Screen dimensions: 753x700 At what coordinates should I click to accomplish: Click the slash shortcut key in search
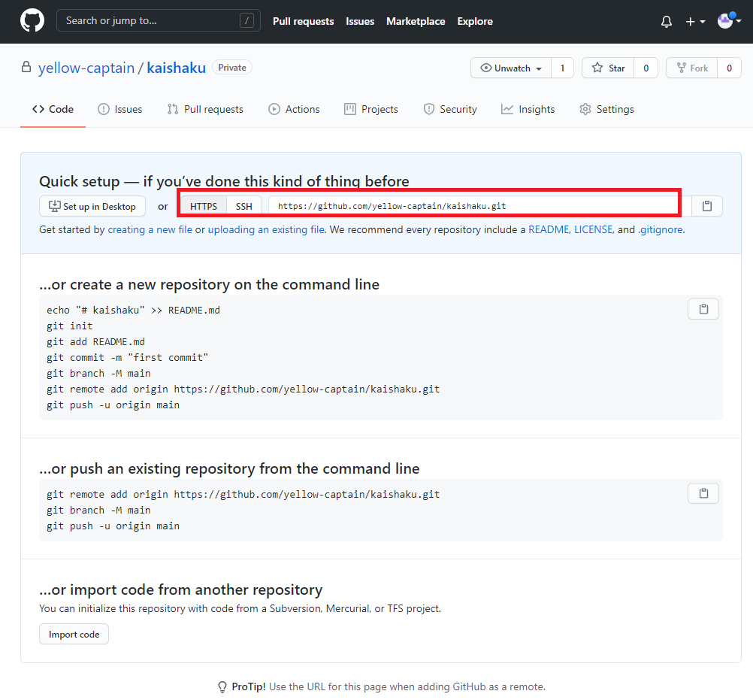tap(246, 20)
